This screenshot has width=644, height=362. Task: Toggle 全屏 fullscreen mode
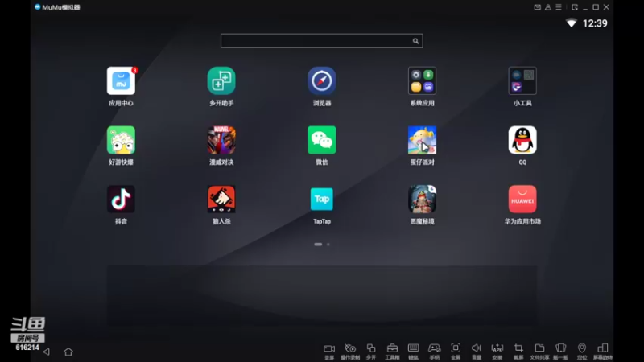point(456,352)
